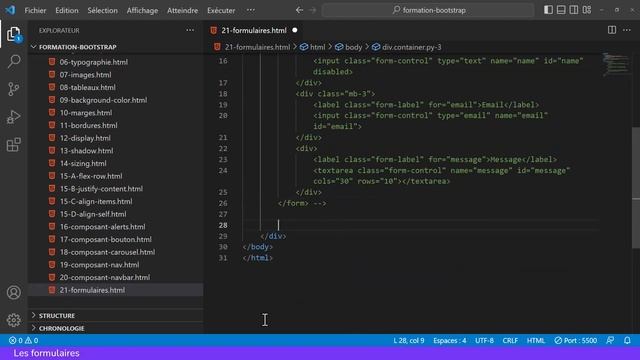Open the Accounts menu icon
640x360 pixels.
pos(13,293)
